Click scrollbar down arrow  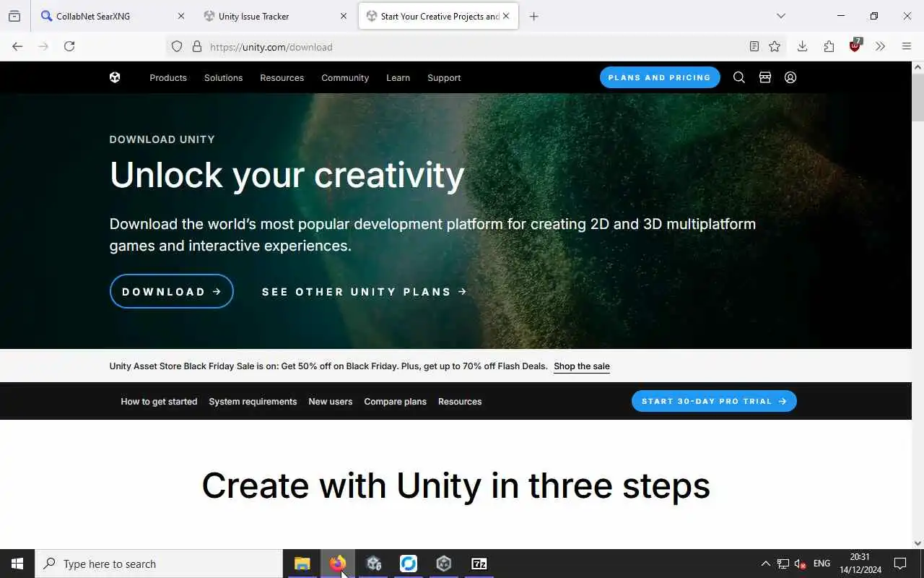[x=918, y=543]
